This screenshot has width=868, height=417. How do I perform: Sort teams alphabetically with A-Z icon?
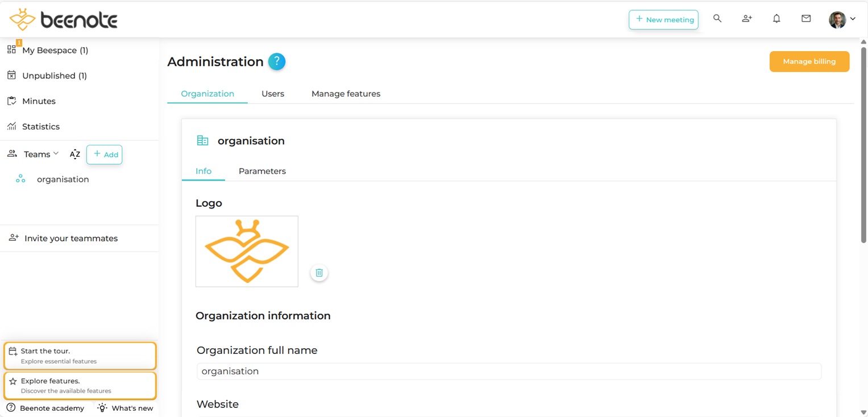[x=74, y=154]
